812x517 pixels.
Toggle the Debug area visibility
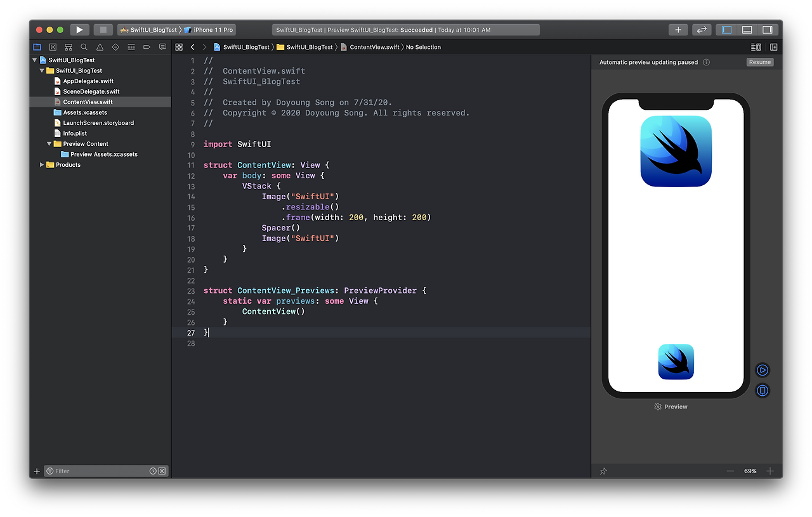pyautogui.click(x=747, y=30)
